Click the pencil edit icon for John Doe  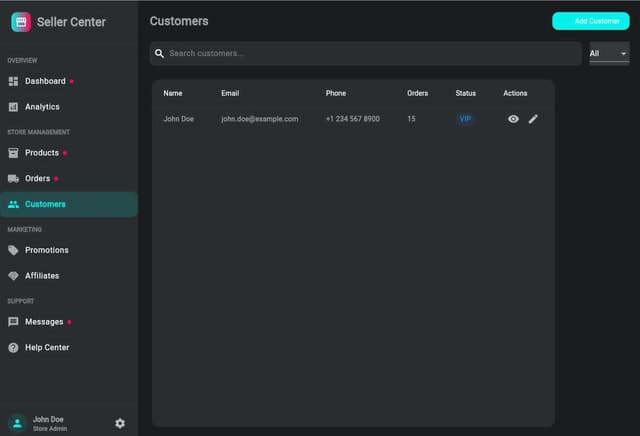(533, 119)
